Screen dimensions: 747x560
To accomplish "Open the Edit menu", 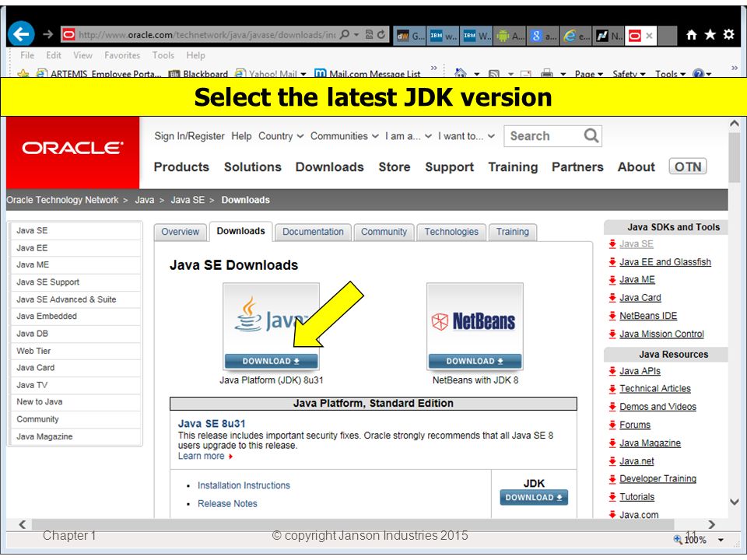I will pos(54,55).
